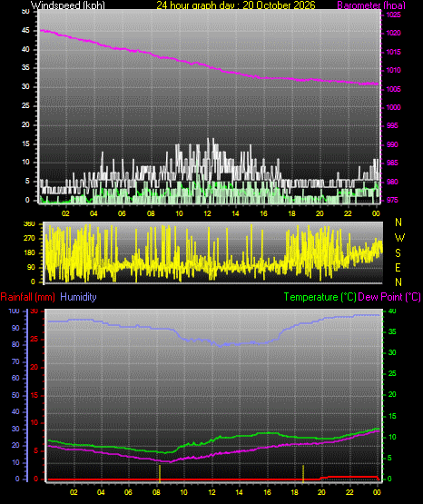Click the "1005" barometer axis value
Screen dimensions: 423x504
(393, 89)
